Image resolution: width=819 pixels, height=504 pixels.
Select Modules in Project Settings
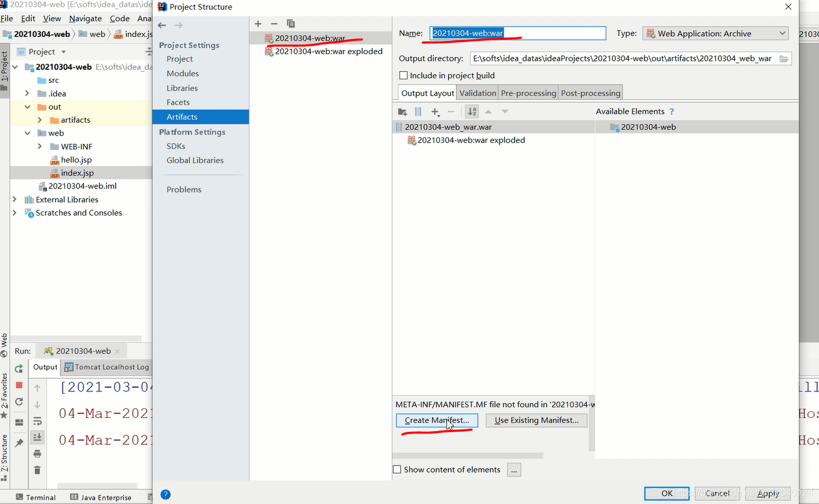pos(183,73)
